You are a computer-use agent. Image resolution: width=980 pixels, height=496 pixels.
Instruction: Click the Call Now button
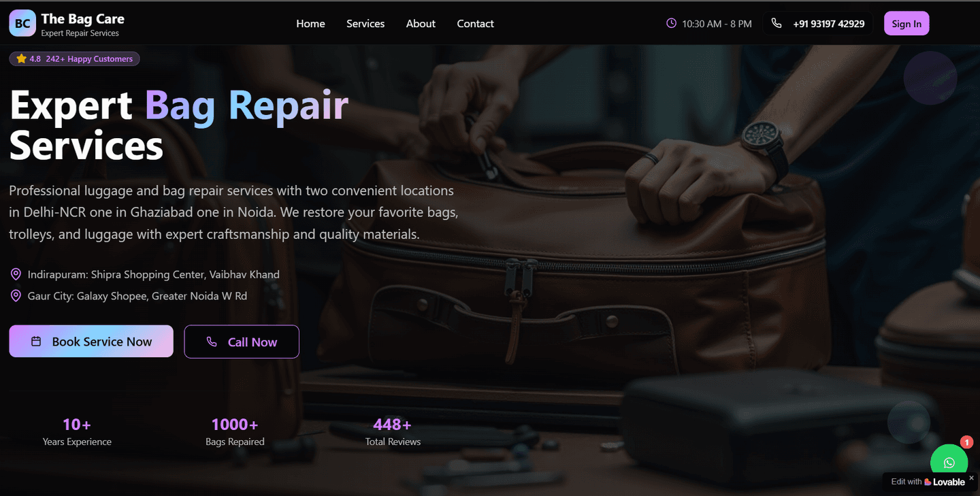pos(242,342)
